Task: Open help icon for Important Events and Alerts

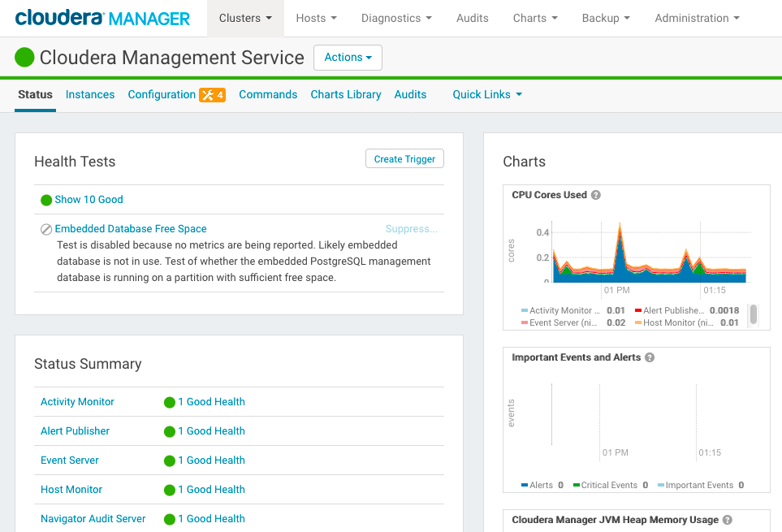Action: click(x=650, y=357)
